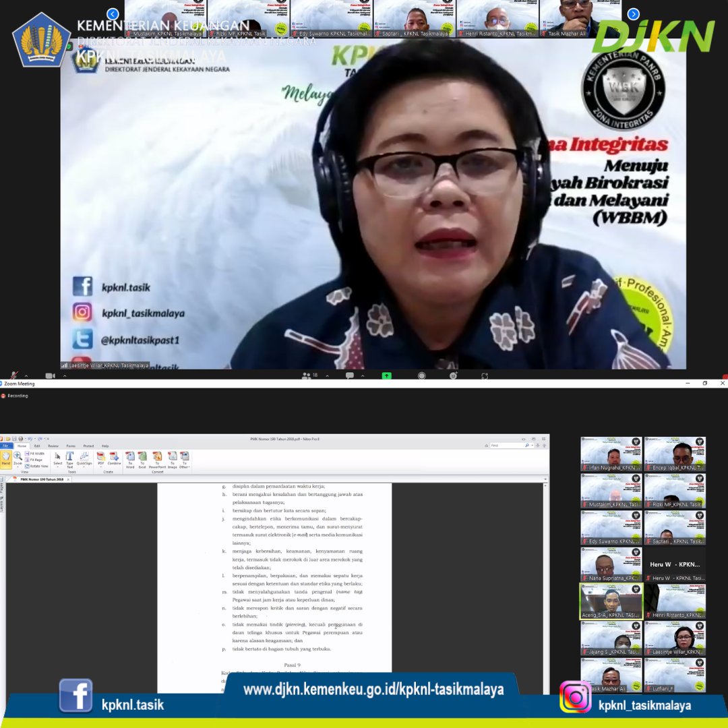Switch to the Forms ribbon tab
This screenshot has height=728, width=728.
pyautogui.click(x=71, y=446)
